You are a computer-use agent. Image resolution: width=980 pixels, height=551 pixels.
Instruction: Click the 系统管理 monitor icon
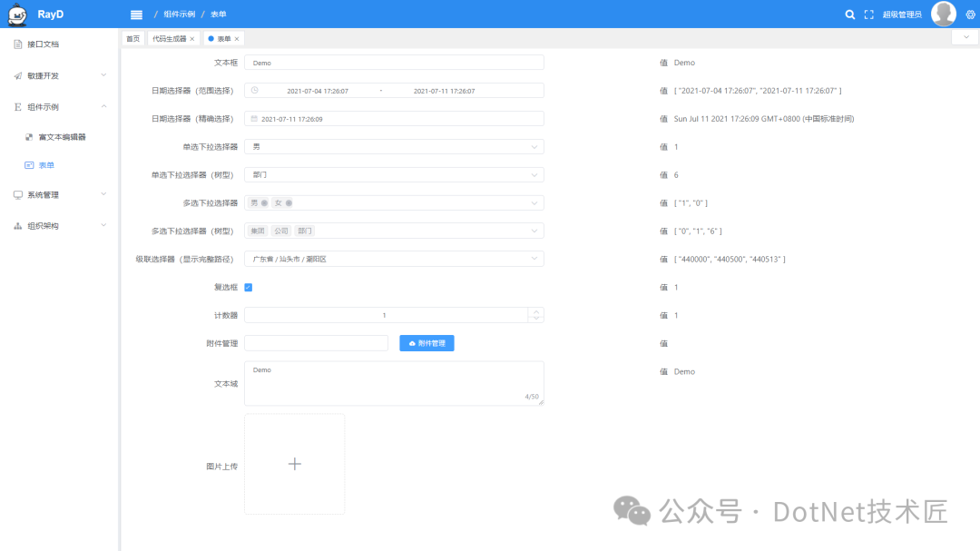click(x=18, y=195)
